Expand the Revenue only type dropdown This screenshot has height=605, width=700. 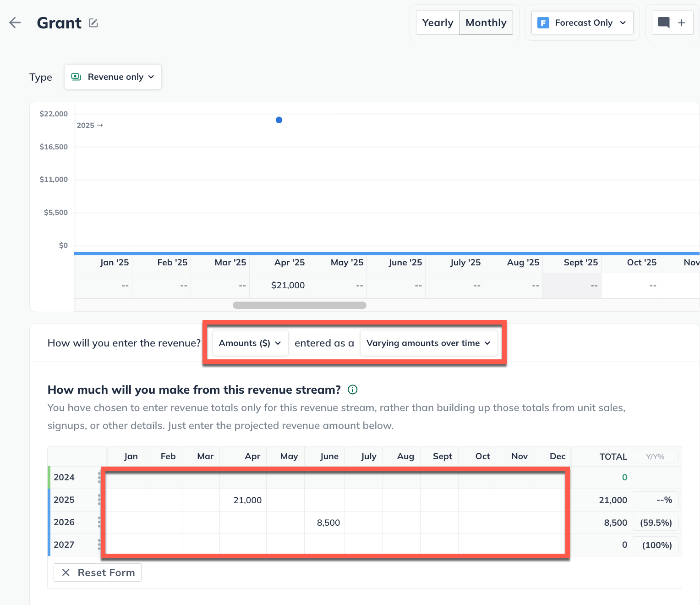pyautogui.click(x=113, y=77)
